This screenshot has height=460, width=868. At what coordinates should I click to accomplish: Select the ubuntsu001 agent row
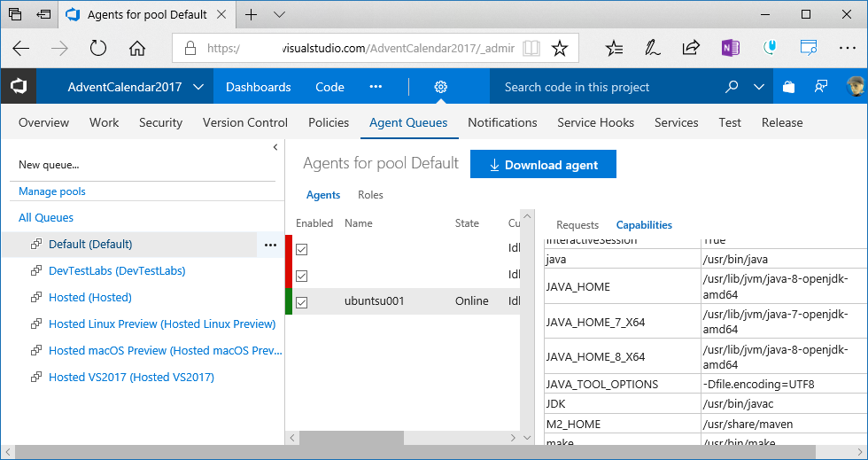coord(403,301)
